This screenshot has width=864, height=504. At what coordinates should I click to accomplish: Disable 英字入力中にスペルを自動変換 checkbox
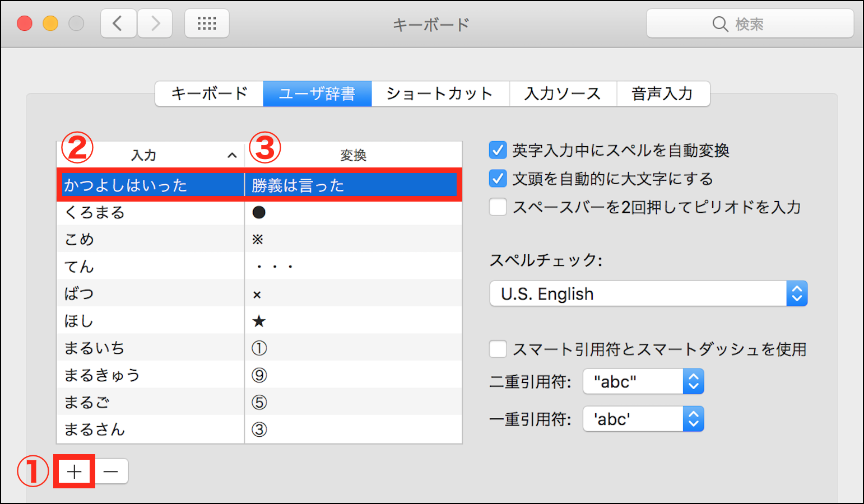(498, 150)
